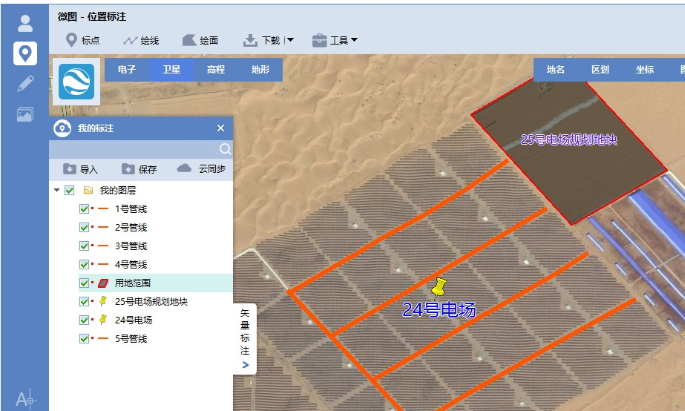Click the 云同步 cloud sync button
The width and height of the screenshot is (685, 411).
coord(201,169)
